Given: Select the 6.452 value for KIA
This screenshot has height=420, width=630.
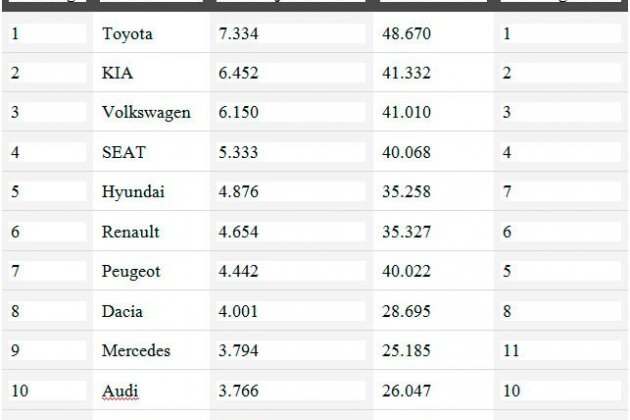Looking at the screenshot, I should click(238, 73).
